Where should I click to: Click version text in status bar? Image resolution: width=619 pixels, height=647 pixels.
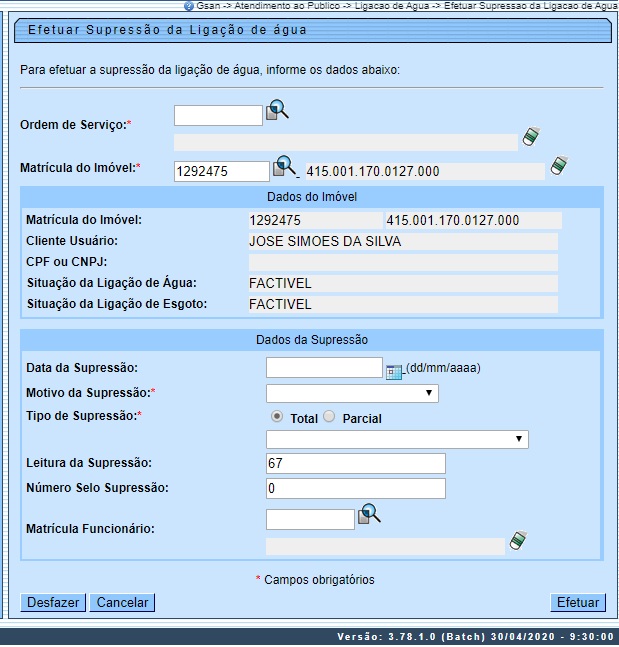coord(475,637)
